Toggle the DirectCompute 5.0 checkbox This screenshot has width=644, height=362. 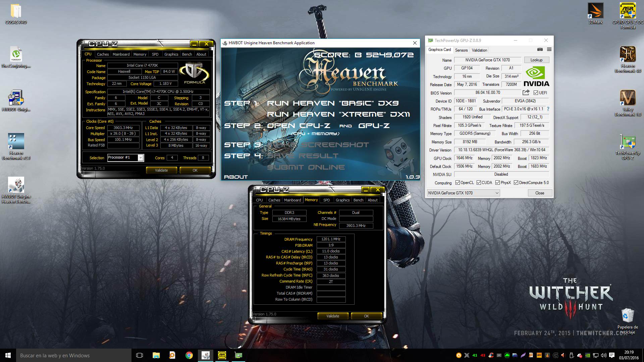[516, 183]
